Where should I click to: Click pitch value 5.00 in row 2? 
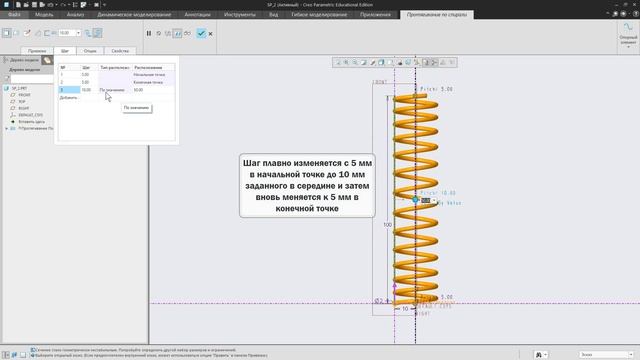click(85, 82)
